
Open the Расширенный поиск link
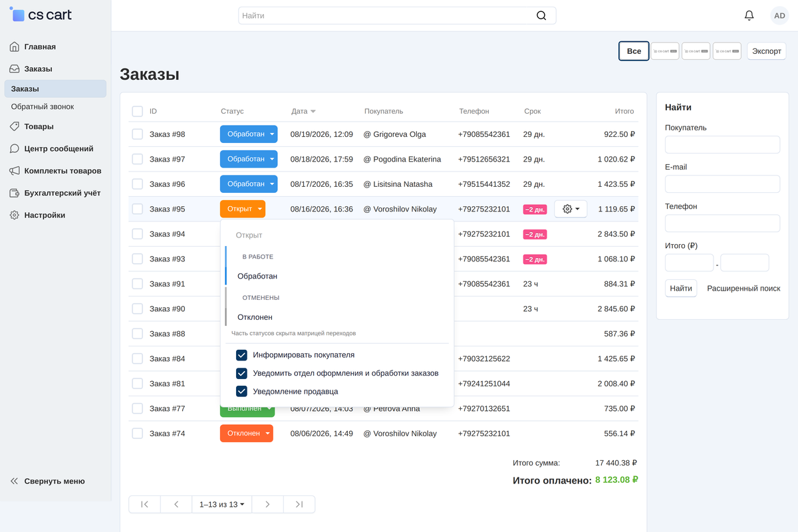(743, 289)
